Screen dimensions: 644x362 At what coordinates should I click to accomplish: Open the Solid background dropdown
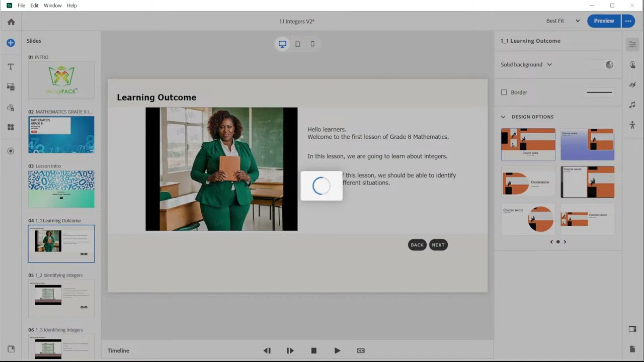point(526,64)
